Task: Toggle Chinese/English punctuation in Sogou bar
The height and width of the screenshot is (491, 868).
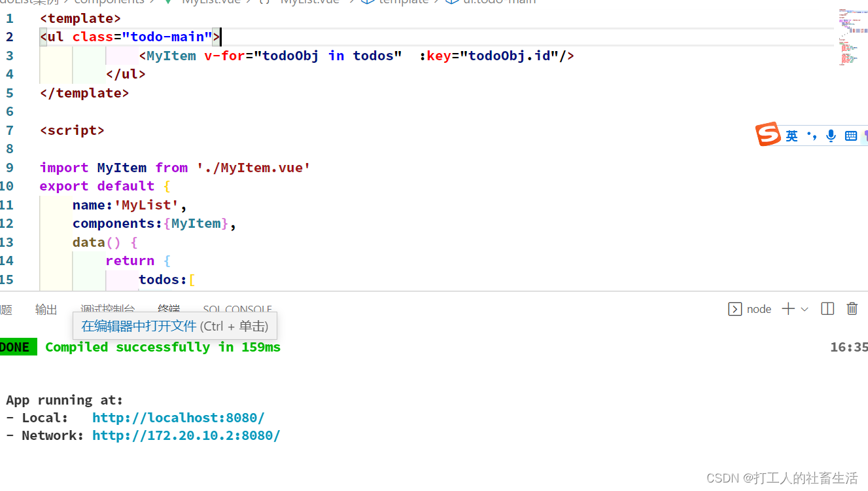Action: [812, 135]
